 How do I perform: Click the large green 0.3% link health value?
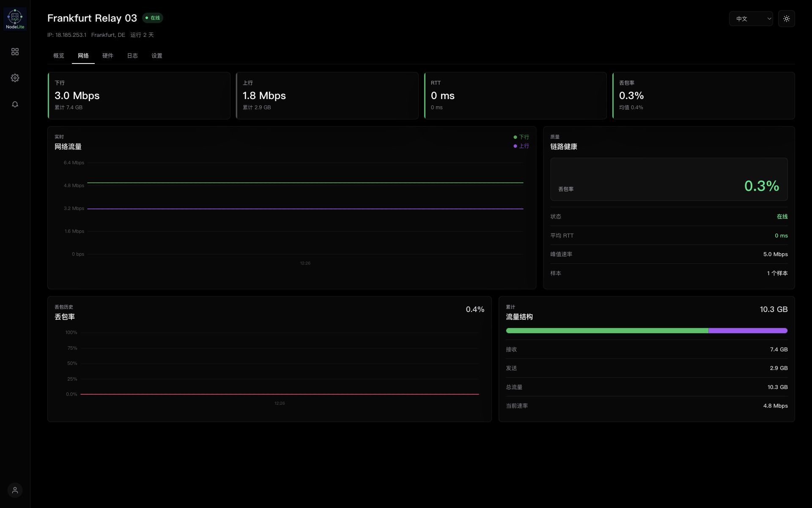[x=762, y=186]
